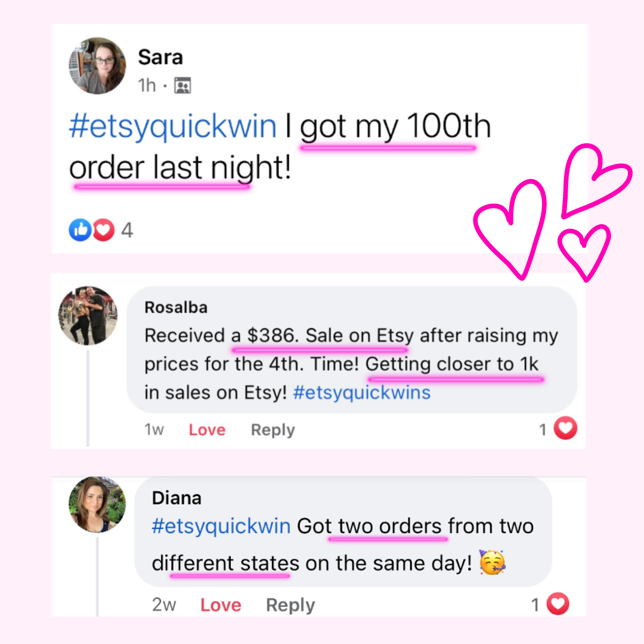Reply to Rosalba's comment
The width and height of the screenshot is (644, 644).
pyautogui.click(x=273, y=430)
